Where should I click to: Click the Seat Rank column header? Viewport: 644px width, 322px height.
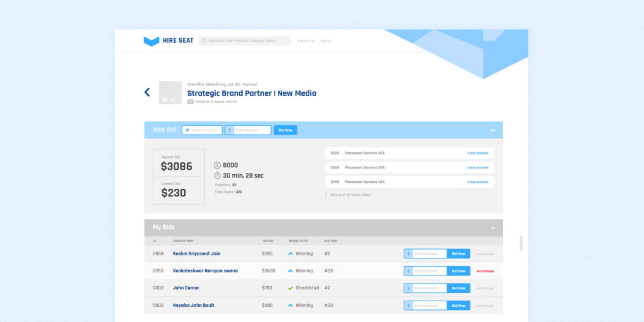[331, 241]
